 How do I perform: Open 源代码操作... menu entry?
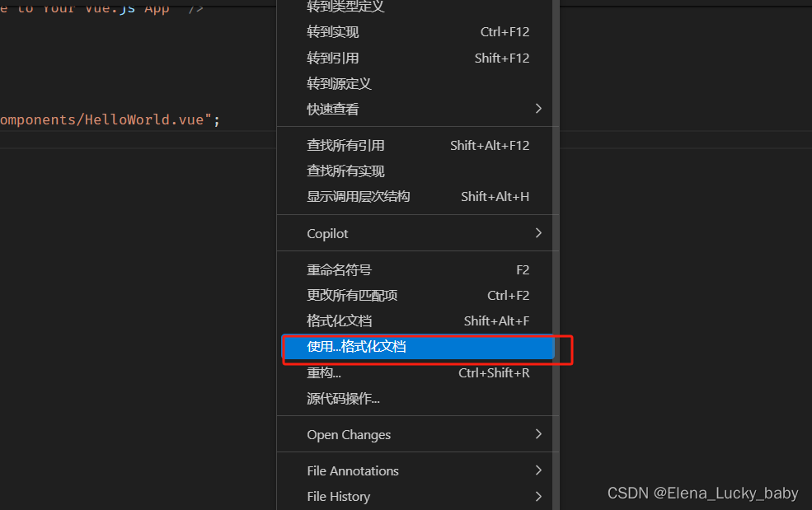point(417,399)
